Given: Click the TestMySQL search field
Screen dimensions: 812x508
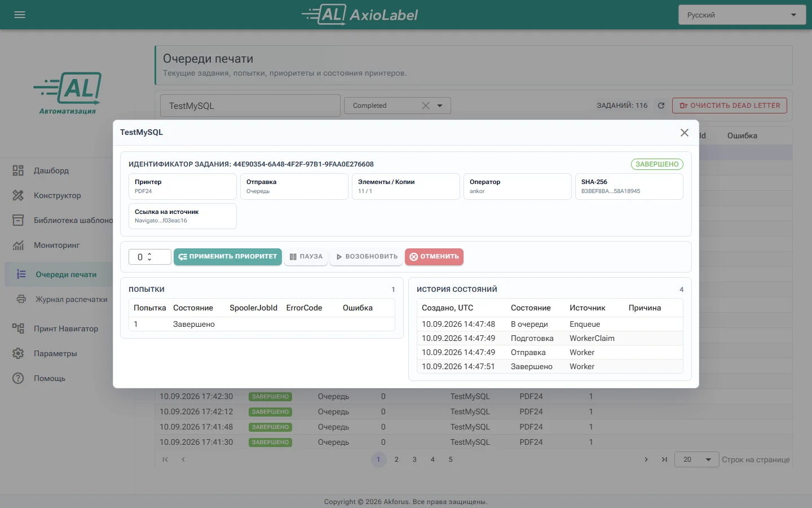Looking at the screenshot, I should (x=250, y=106).
